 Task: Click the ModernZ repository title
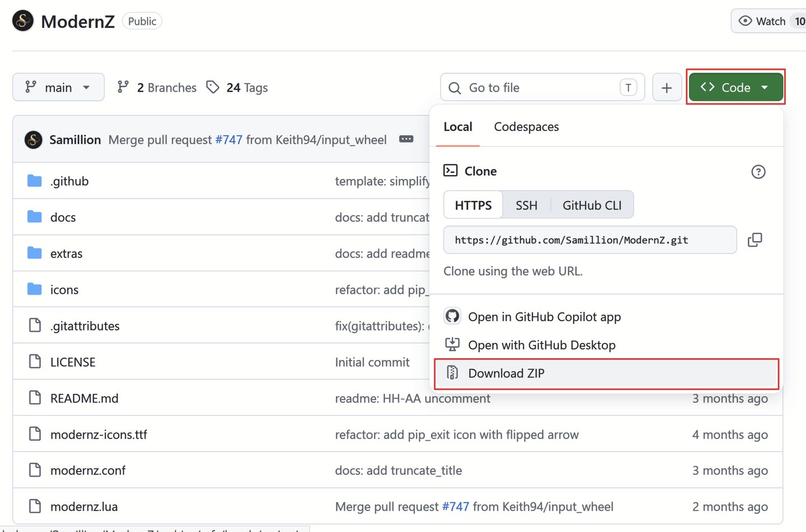coord(78,21)
